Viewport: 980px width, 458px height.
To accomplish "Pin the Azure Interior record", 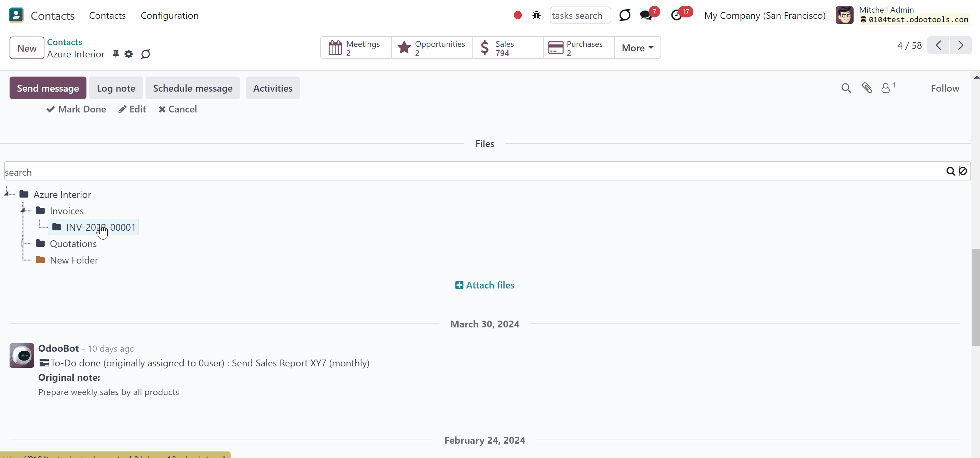I will pyautogui.click(x=115, y=54).
